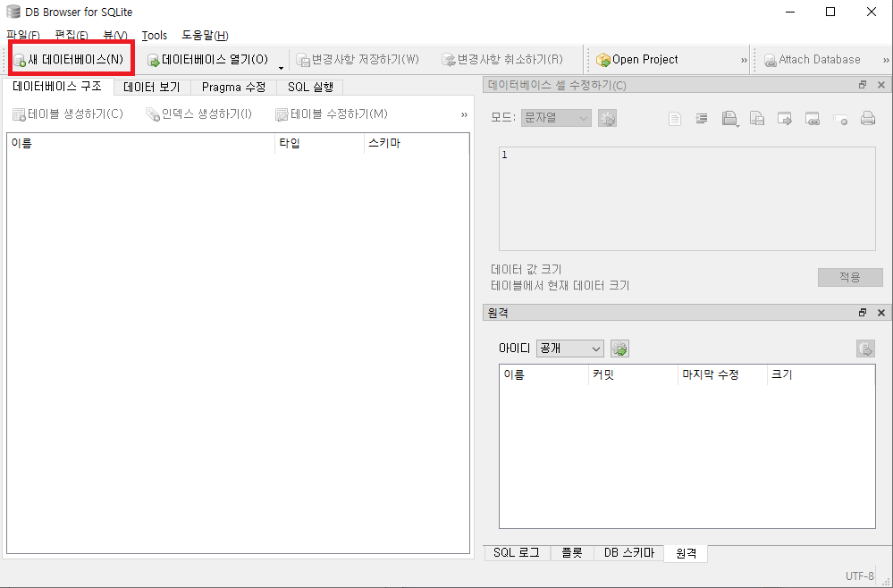
Task: Click the import-from-file tray icon in cell editor
Action: tap(729, 118)
